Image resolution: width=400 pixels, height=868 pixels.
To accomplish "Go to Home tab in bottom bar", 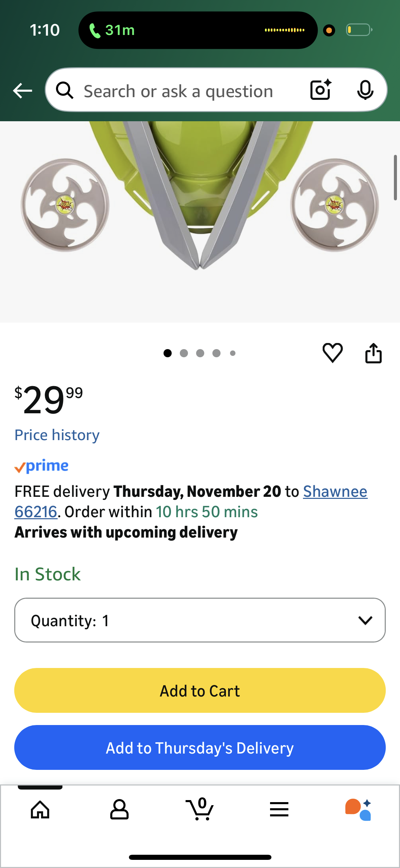I will click(x=40, y=810).
